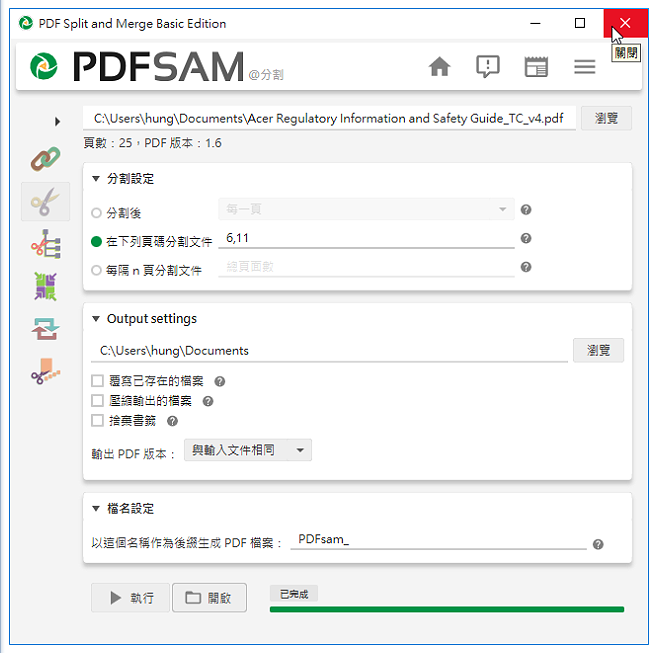This screenshot has width=662, height=653.
Task: Click the 執行 run button
Action: tap(130, 598)
